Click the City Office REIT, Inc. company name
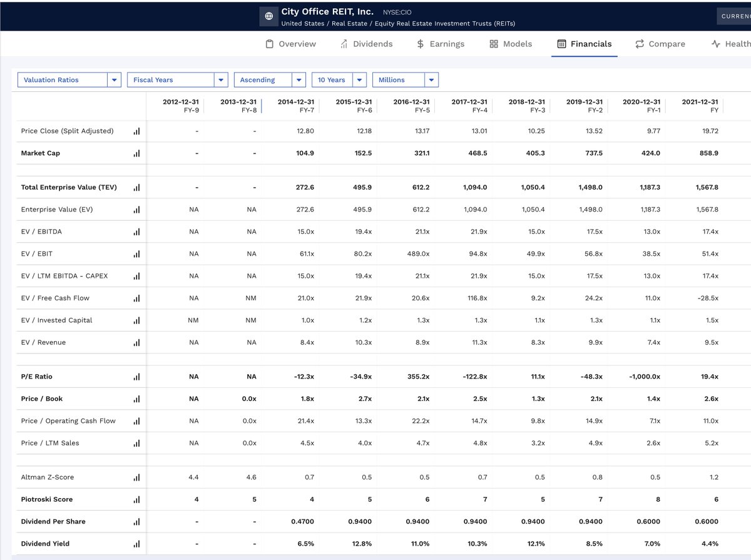The width and height of the screenshot is (751, 560). point(327,12)
